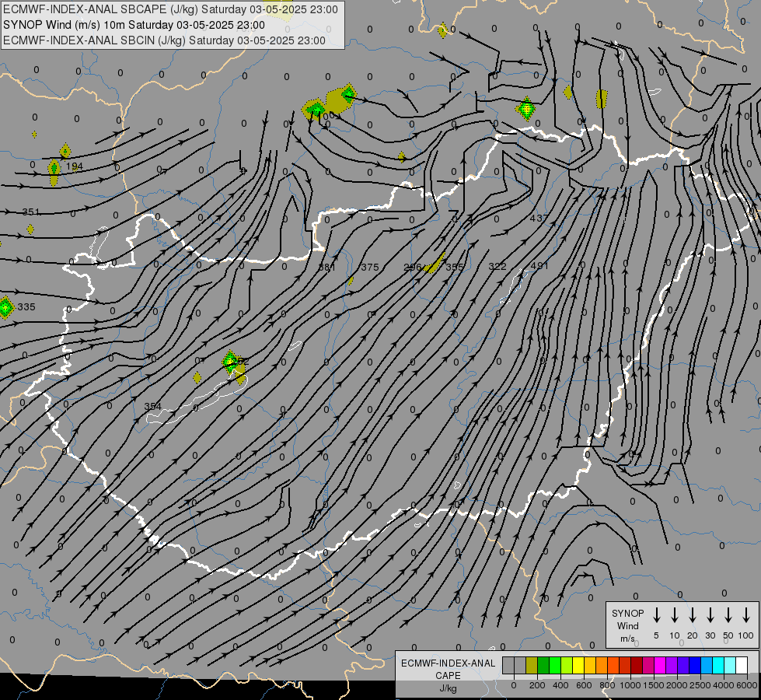The image size is (761, 700).
Task: Click the SBCAPE title line in the header
Action: tap(170, 9)
